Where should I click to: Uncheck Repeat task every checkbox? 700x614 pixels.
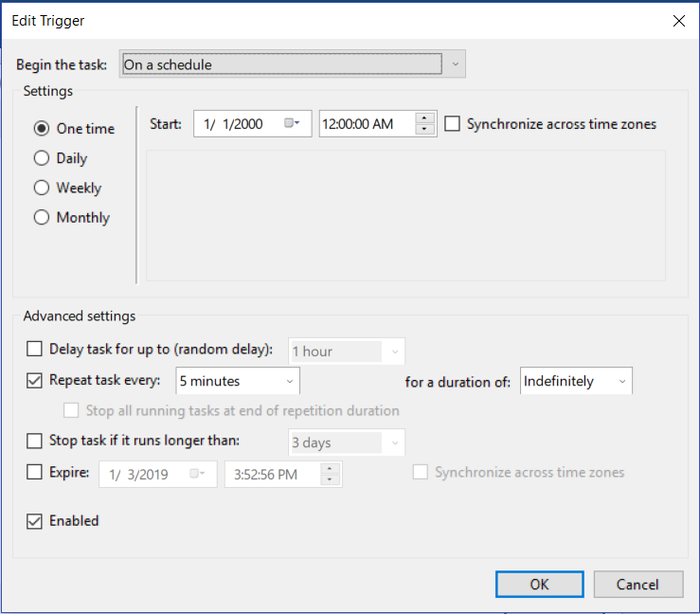click(35, 381)
